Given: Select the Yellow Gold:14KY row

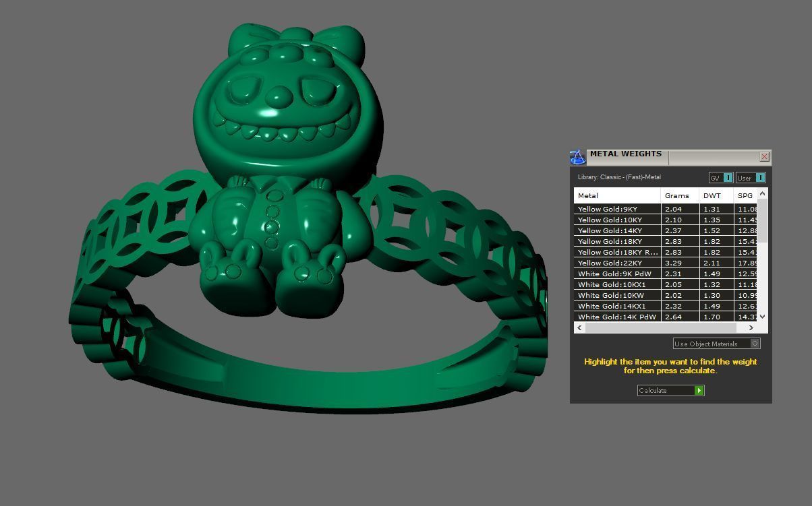Looking at the screenshot, I should (x=666, y=230).
